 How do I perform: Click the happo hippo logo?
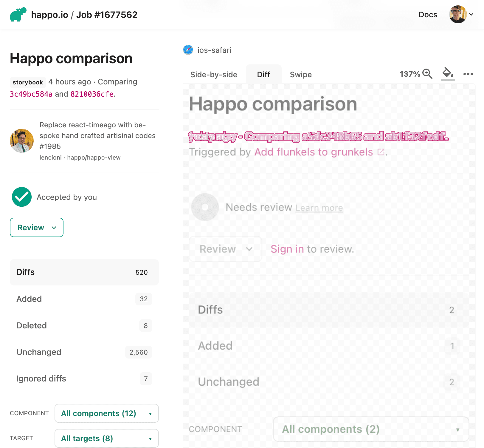click(x=18, y=14)
